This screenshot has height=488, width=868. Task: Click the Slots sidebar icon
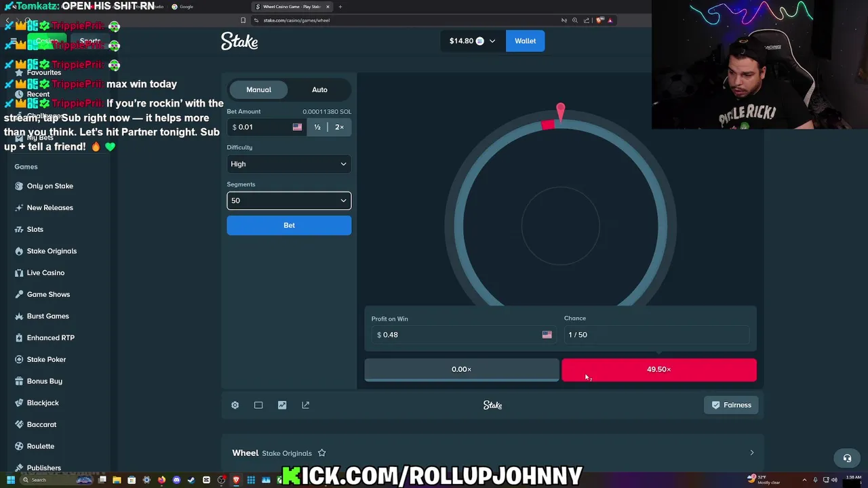pos(19,229)
